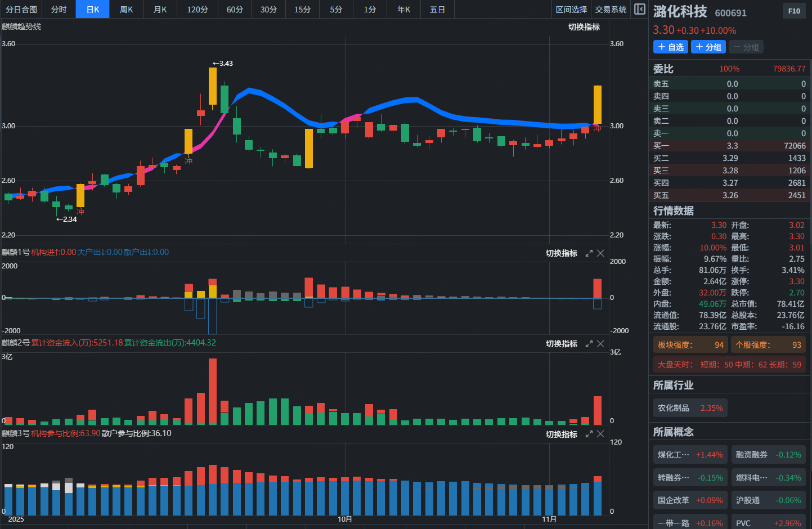Maximize the 麒麟1号 indicator panel

tap(589, 253)
